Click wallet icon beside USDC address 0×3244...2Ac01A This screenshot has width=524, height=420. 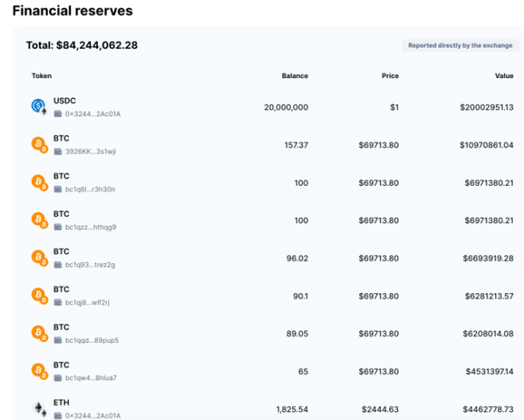click(x=58, y=114)
